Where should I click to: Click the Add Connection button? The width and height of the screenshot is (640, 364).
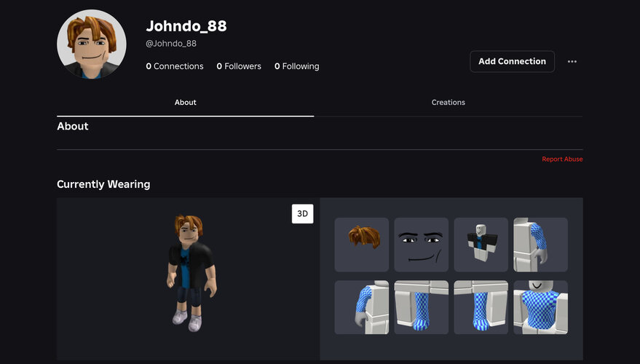512,62
